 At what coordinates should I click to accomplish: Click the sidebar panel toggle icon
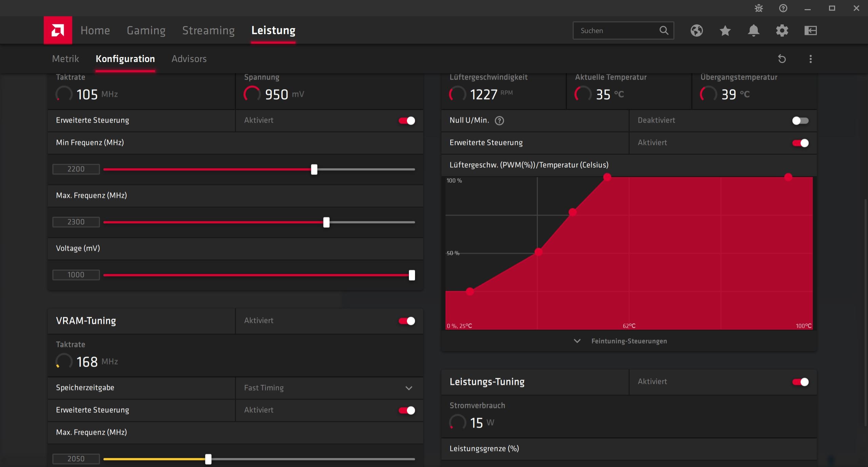tap(811, 31)
